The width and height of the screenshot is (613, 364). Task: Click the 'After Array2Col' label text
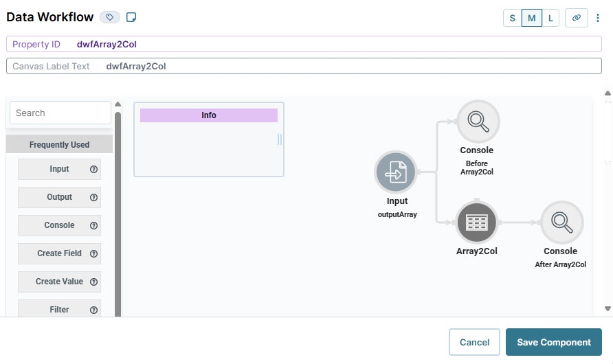coord(560,264)
